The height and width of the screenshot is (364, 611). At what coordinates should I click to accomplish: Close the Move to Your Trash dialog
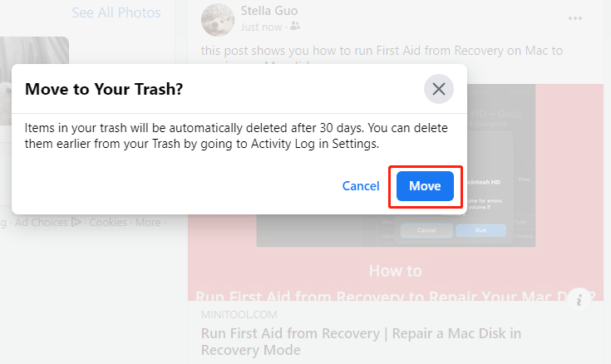(438, 89)
